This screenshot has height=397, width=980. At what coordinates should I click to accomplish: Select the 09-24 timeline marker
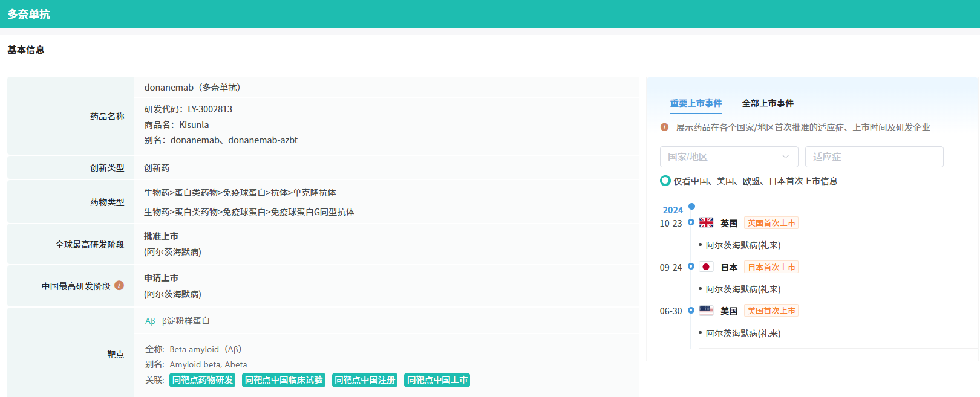click(691, 266)
